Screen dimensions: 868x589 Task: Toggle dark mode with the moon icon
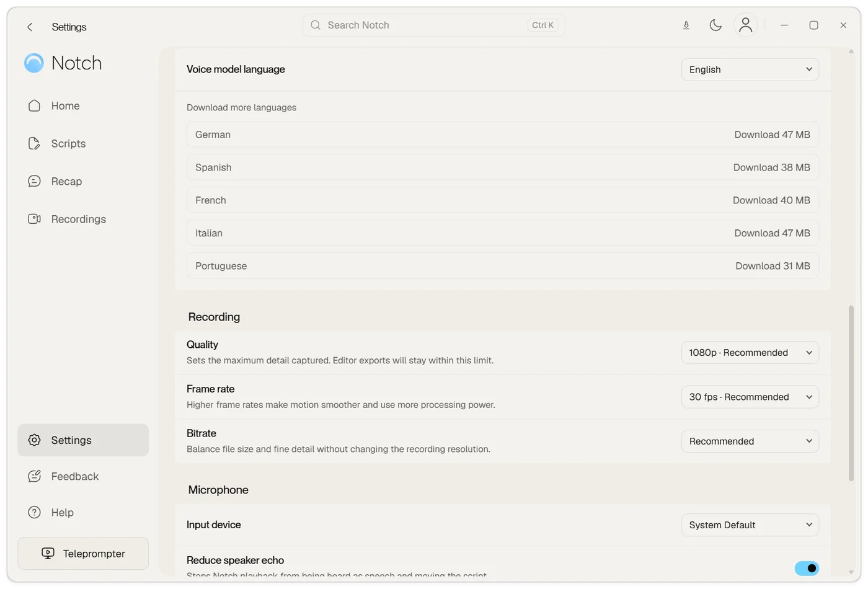tap(715, 25)
